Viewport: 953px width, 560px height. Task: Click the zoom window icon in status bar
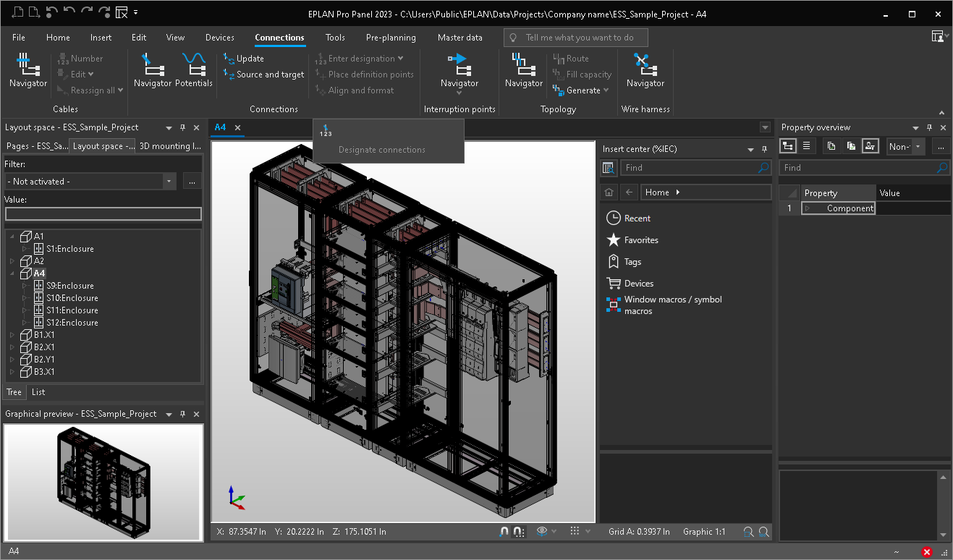click(749, 532)
